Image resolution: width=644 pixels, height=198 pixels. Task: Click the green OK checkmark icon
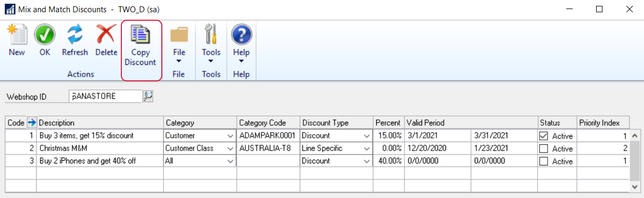(45, 35)
